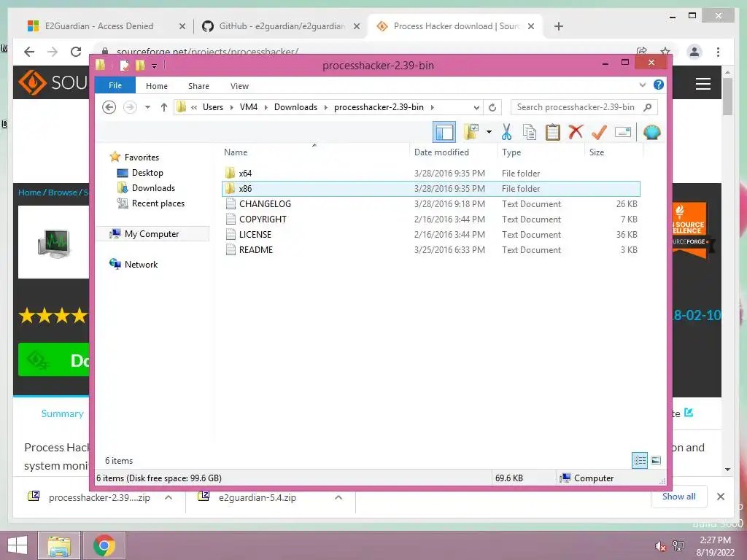Switch to E2Guardian - Access Denied tab
The height and width of the screenshot is (560, 747).
coord(99,26)
